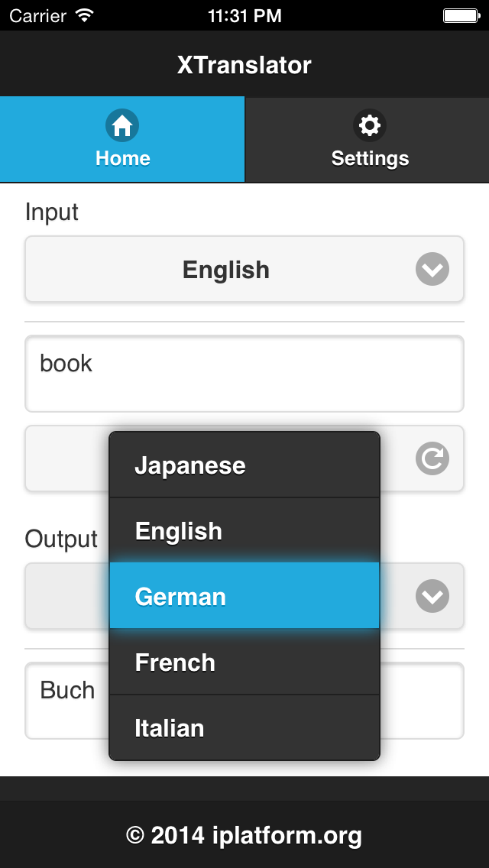Screen dimensions: 489x868
Task: Open the Output language select box
Action: click(244, 596)
